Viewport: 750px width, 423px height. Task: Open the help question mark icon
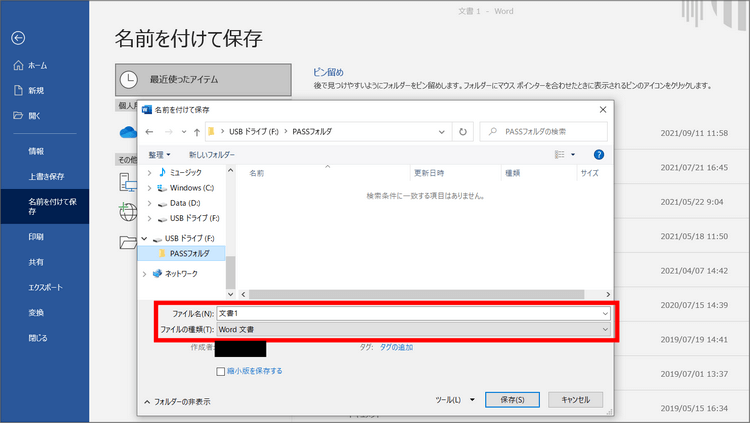pyautogui.click(x=599, y=155)
